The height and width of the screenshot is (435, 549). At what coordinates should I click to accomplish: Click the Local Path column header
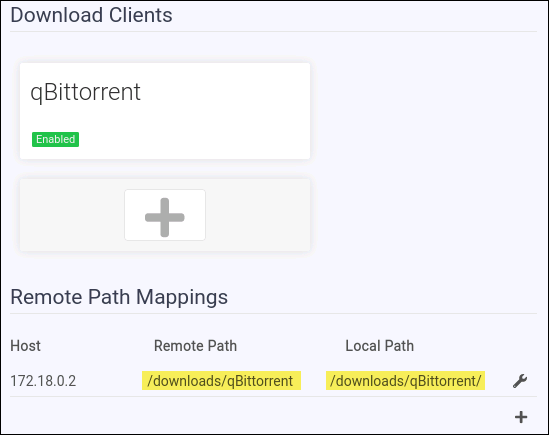click(380, 346)
